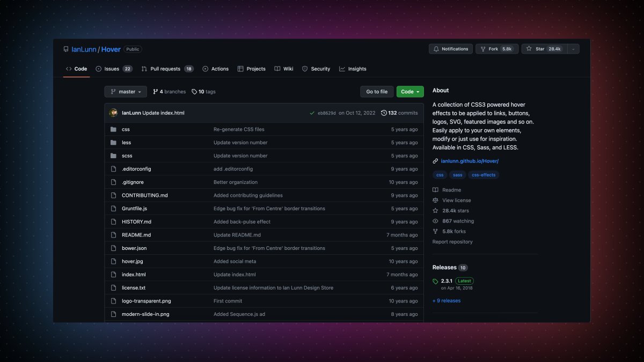Click the green commit status checkmark
This screenshot has height=362, width=644.
[312, 113]
